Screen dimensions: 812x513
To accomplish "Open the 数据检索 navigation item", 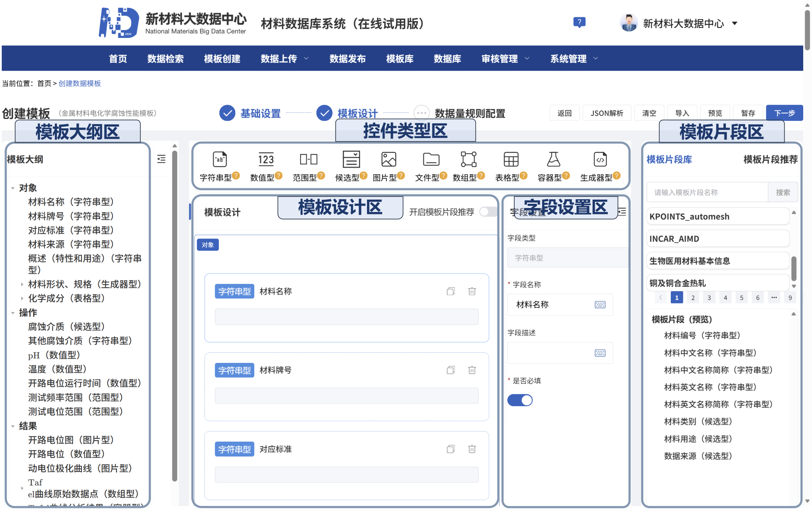I will pos(166,59).
